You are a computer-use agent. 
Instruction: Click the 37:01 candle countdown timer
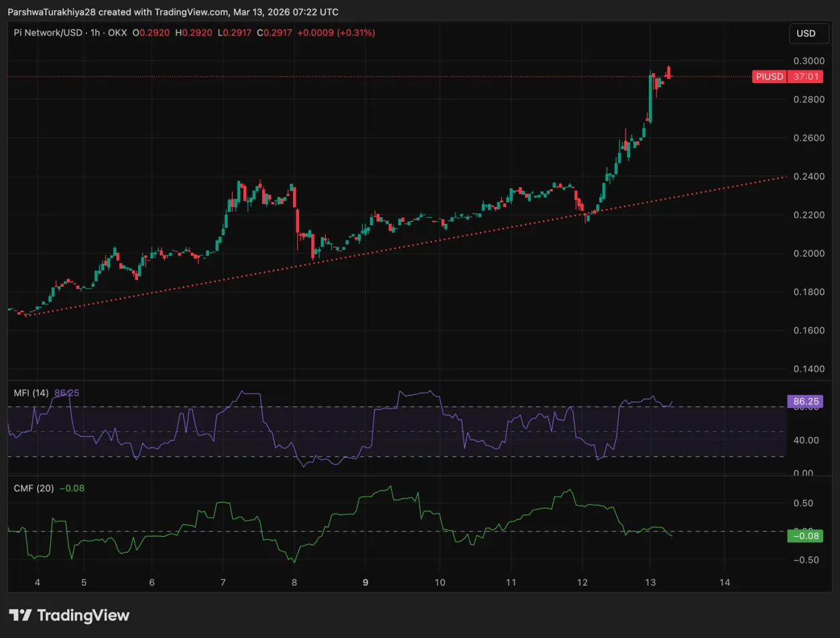pos(804,76)
